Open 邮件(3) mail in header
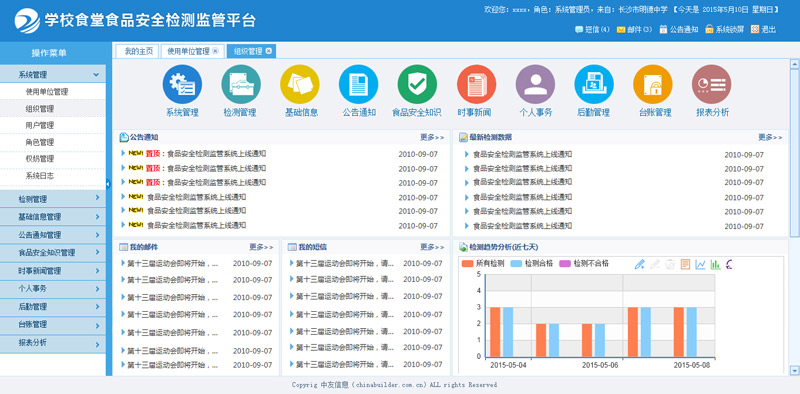The width and height of the screenshot is (800, 394). click(x=634, y=30)
